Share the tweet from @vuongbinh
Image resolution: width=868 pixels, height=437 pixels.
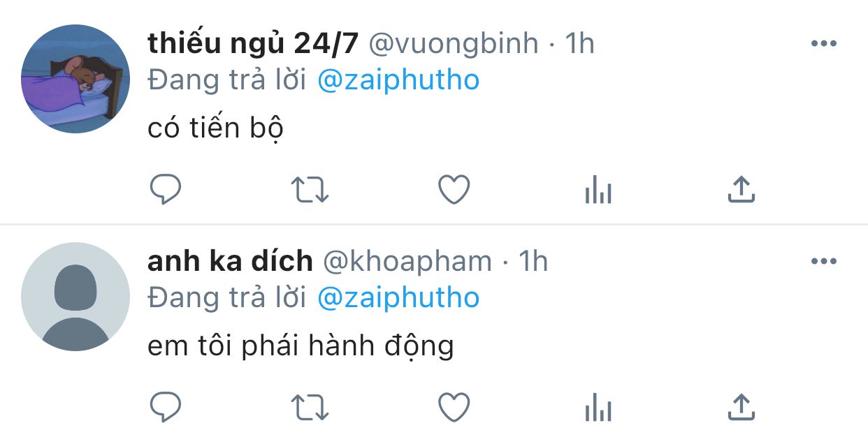point(742,189)
